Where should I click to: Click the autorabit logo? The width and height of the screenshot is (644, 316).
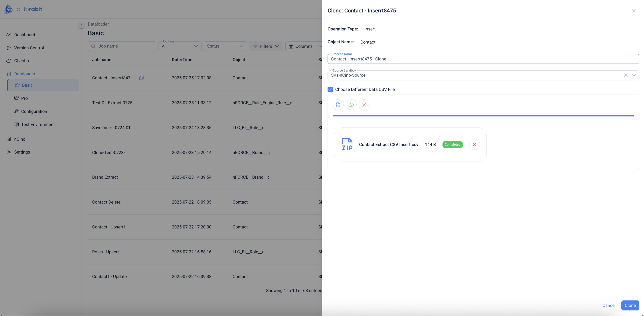(x=23, y=9)
